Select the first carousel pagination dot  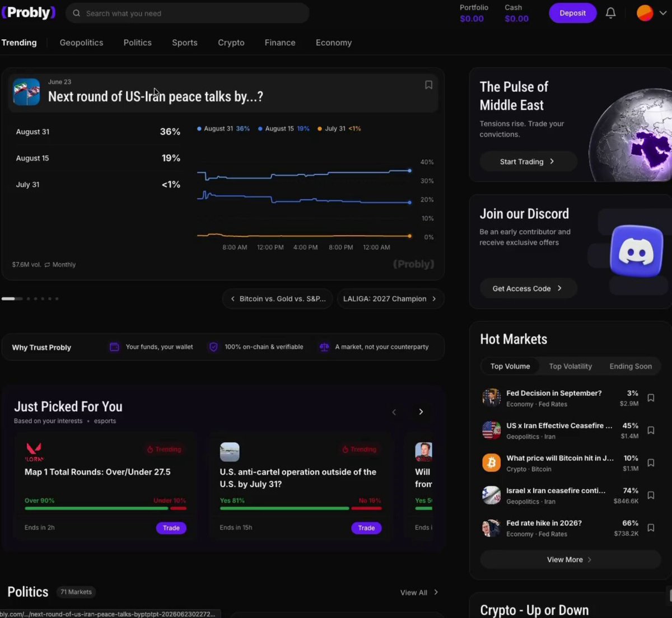pyautogui.click(x=12, y=299)
